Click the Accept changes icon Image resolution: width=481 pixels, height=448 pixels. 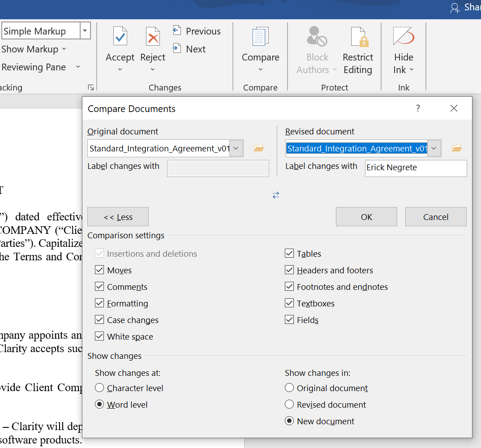coord(120,37)
